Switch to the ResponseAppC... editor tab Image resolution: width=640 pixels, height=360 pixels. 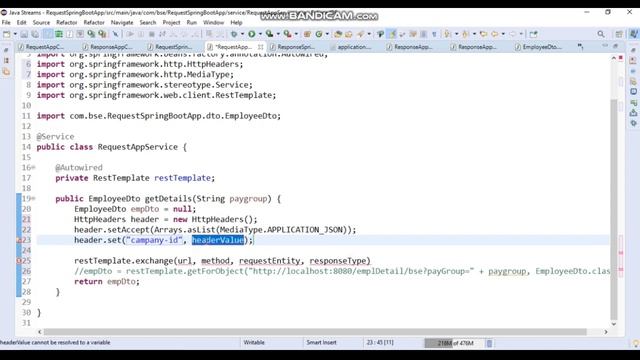(107, 47)
